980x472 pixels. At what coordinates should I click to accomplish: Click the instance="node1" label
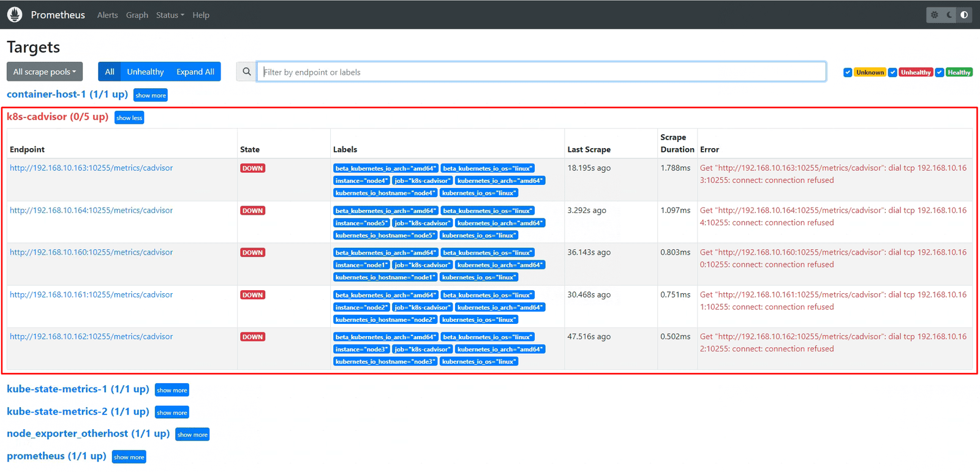[x=361, y=265]
